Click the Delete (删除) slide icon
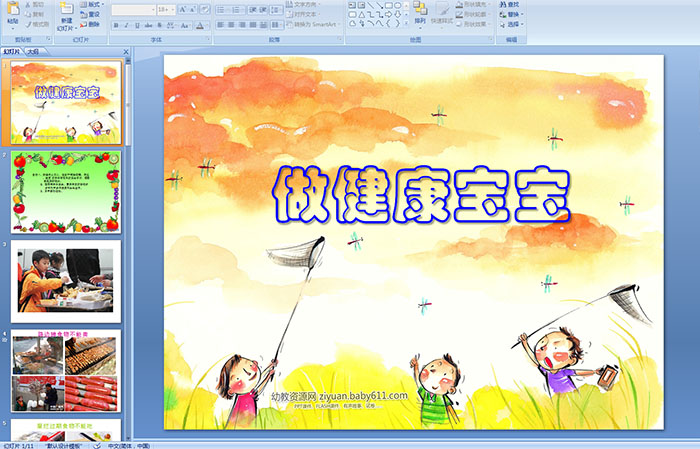 click(x=83, y=24)
